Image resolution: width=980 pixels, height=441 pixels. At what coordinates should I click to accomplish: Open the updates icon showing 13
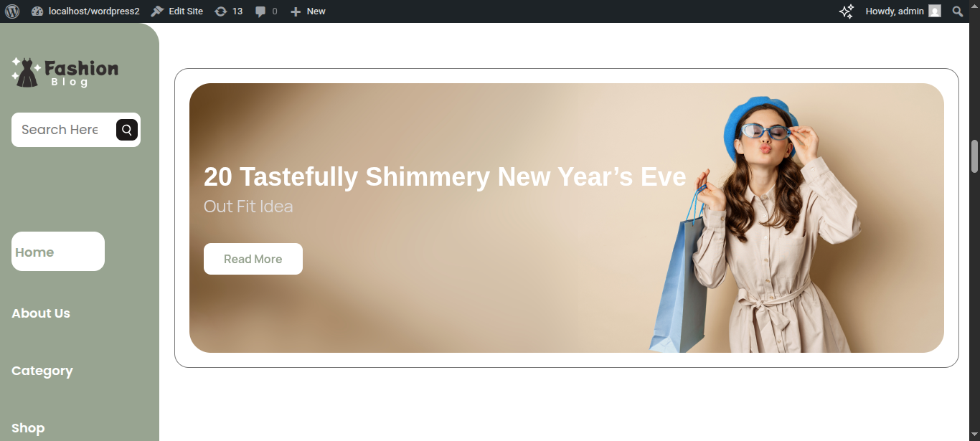click(x=221, y=11)
